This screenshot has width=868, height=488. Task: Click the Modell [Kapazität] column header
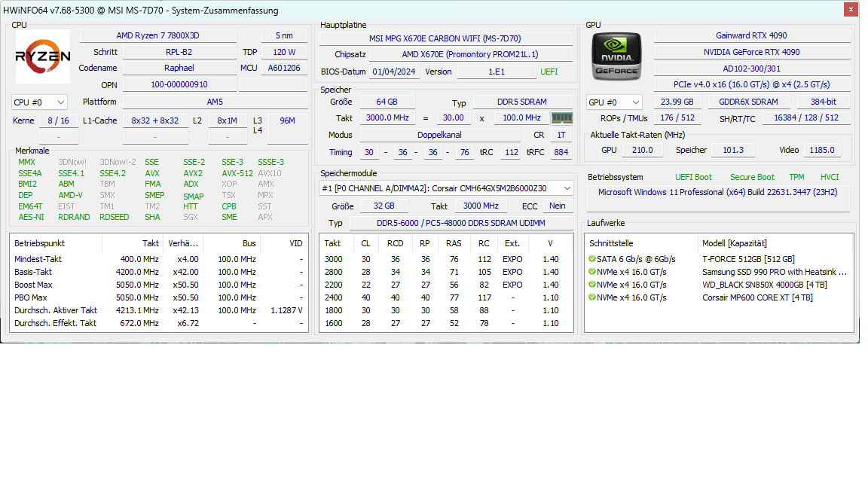pyautogui.click(x=775, y=243)
